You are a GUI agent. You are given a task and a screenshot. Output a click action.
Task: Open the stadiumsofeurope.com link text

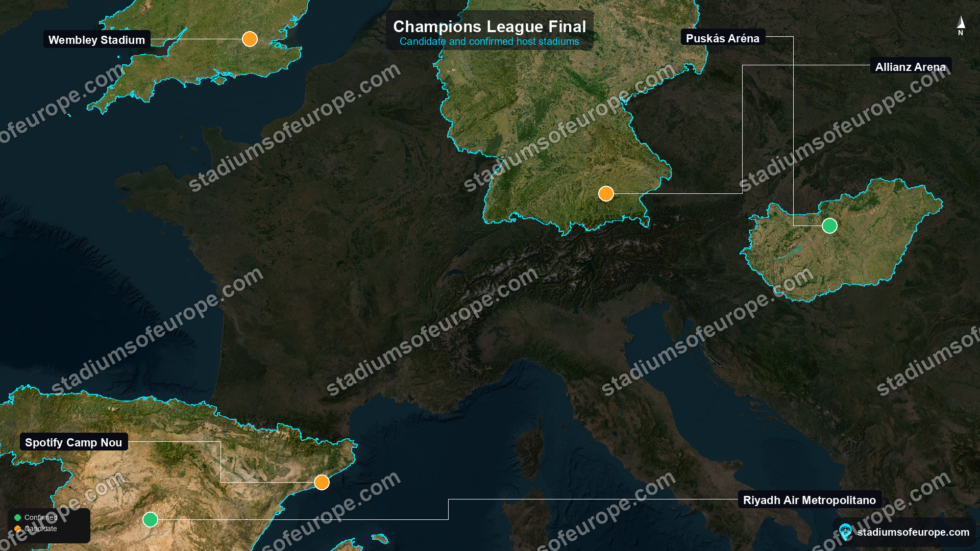913,532
